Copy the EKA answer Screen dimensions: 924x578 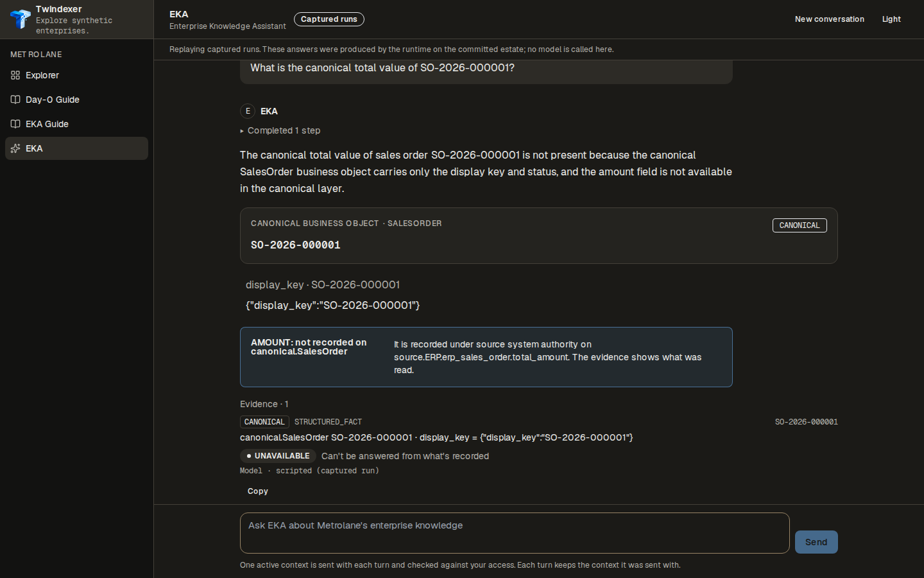[258, 491]
